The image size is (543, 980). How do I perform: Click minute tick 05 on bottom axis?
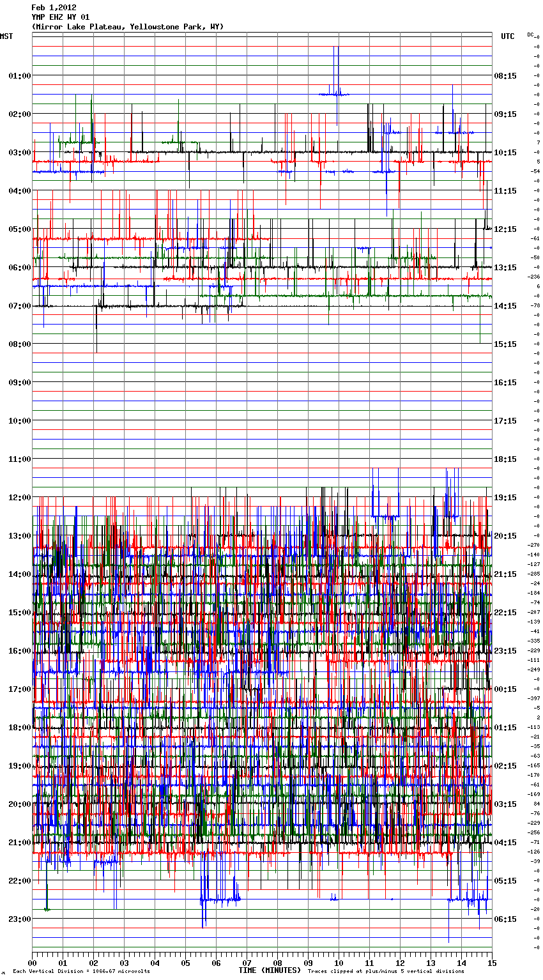pyautogui.click(x=186, y=963)
